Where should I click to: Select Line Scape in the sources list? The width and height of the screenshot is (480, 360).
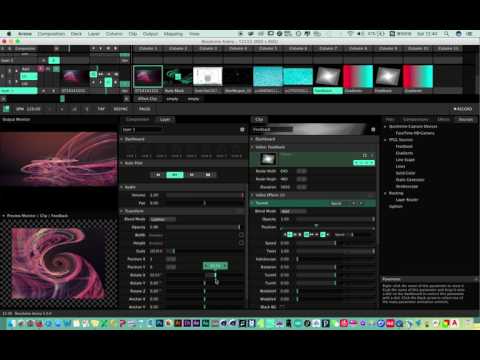[405, 160]
